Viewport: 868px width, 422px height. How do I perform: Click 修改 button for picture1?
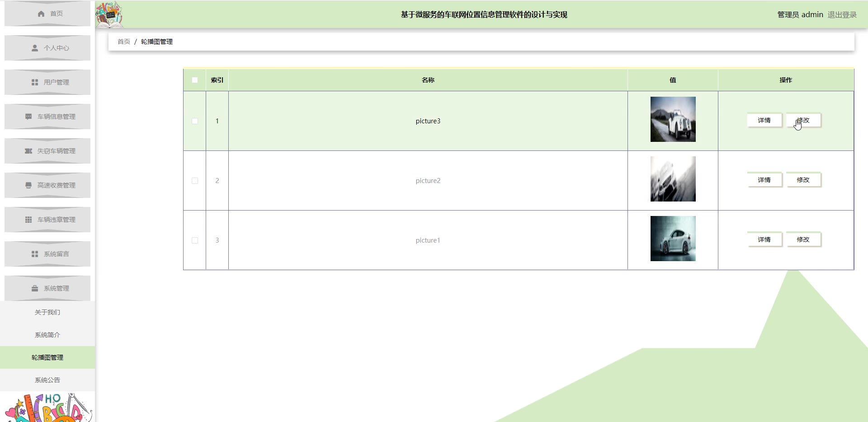coord(803,239)
